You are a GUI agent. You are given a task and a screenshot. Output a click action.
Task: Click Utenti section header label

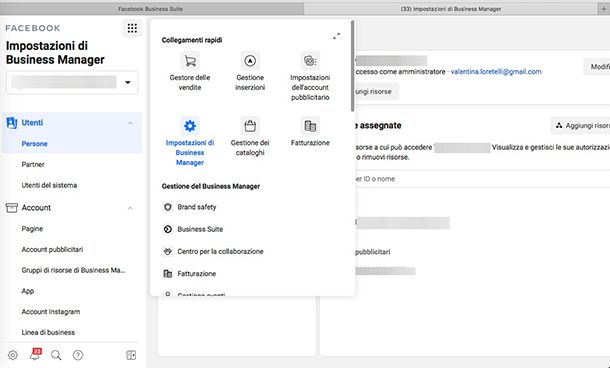coord(32,123)
